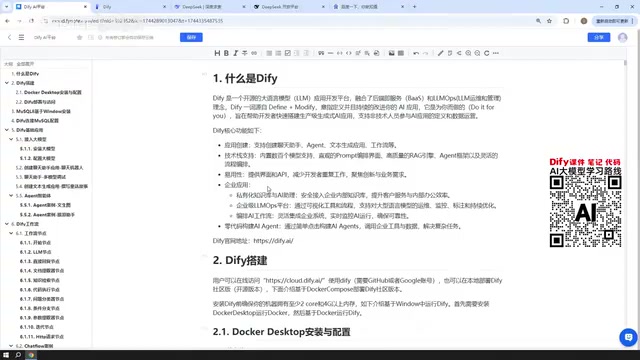Redo the last undone edit
The image size is (640, 360).
tap(425, 53)
